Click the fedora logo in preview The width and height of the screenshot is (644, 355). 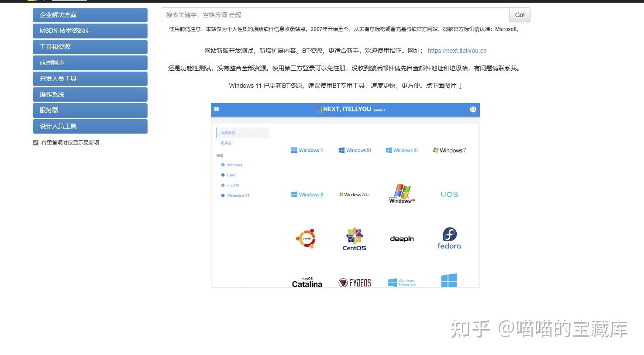pos(449,238)
